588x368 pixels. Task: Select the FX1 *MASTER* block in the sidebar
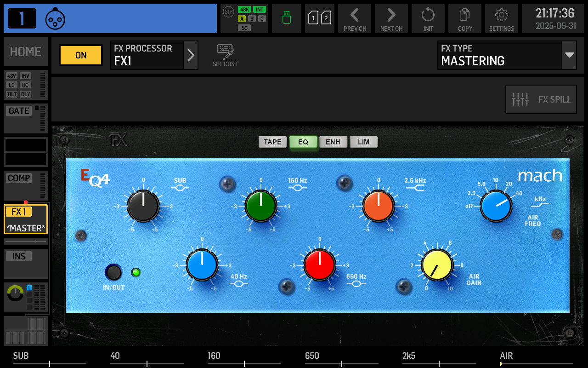25,219
